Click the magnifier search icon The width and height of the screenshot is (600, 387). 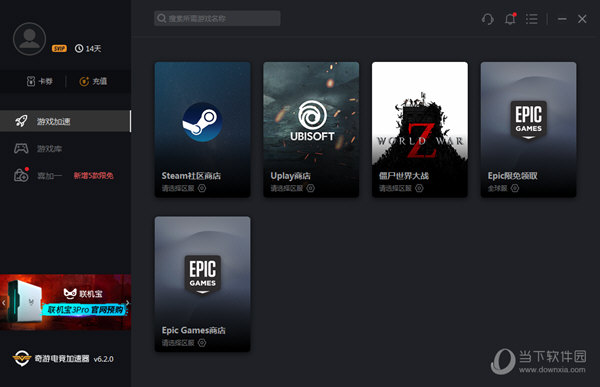(x=161, y=18)
